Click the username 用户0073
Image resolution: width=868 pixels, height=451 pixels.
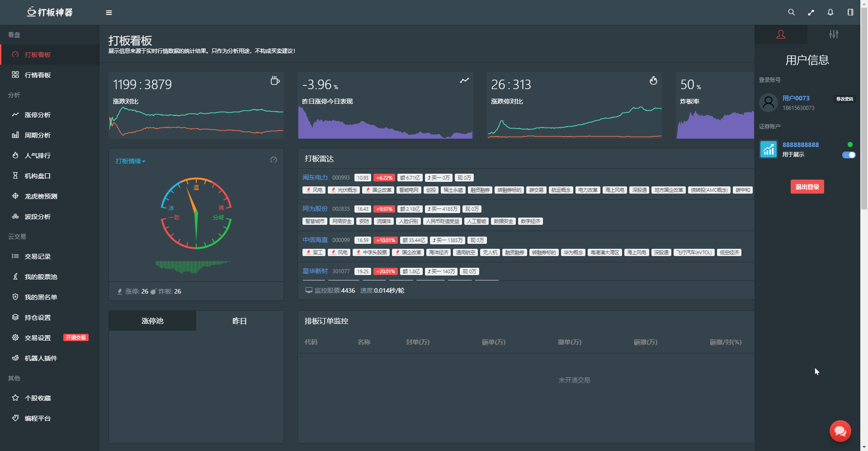pos(796,98)
